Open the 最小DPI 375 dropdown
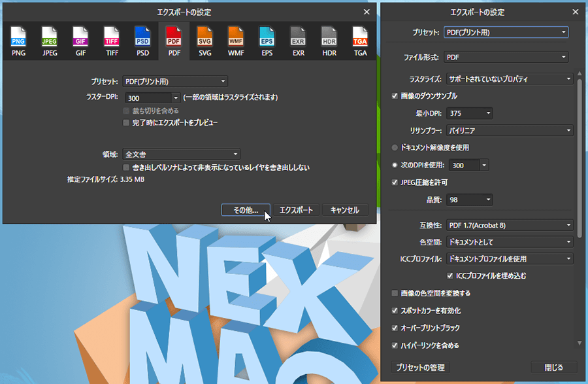The image size is (588, 384). 470,113
